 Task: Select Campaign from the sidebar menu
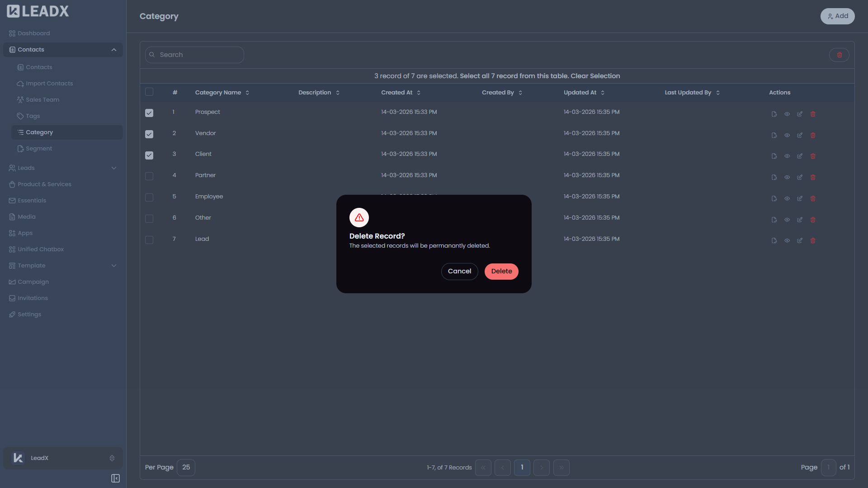coord(33,282)
